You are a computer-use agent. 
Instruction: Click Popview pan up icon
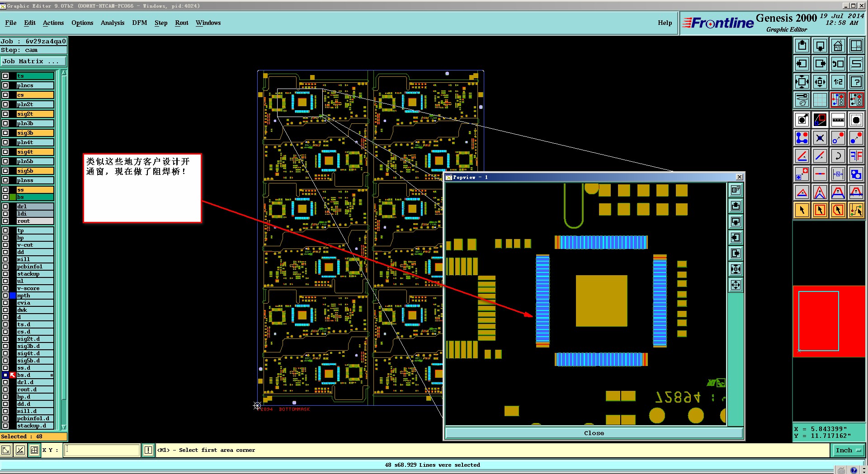[736, 206]
